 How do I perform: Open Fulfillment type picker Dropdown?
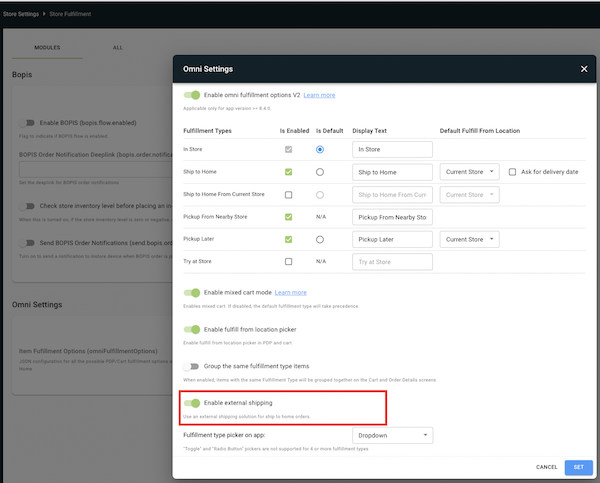[393, 436]
